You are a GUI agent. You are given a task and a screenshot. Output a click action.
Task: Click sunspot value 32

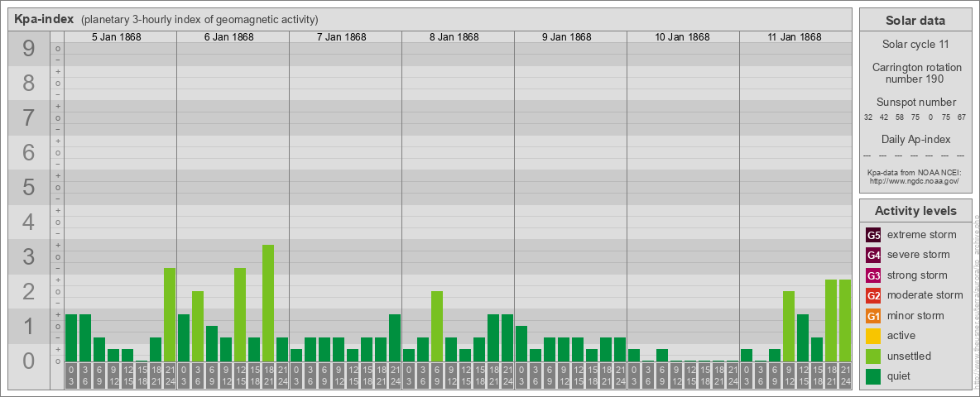868,117
